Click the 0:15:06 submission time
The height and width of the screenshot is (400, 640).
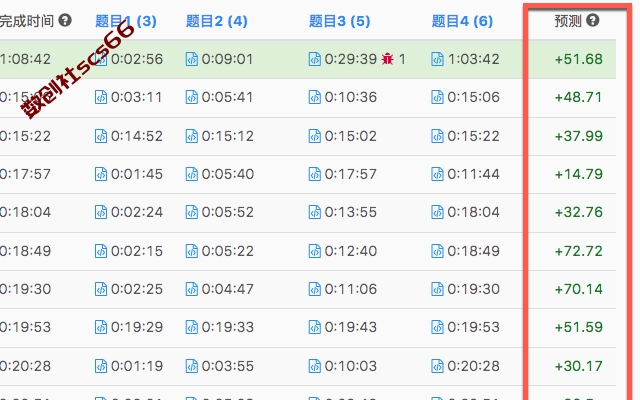pos(473,97)
